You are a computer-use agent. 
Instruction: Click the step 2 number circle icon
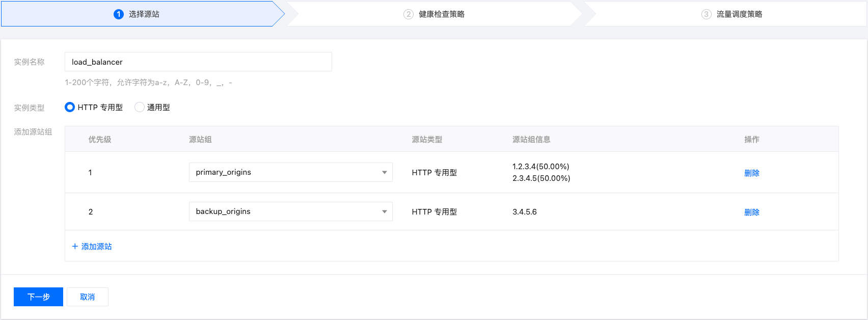click(409, 14)
